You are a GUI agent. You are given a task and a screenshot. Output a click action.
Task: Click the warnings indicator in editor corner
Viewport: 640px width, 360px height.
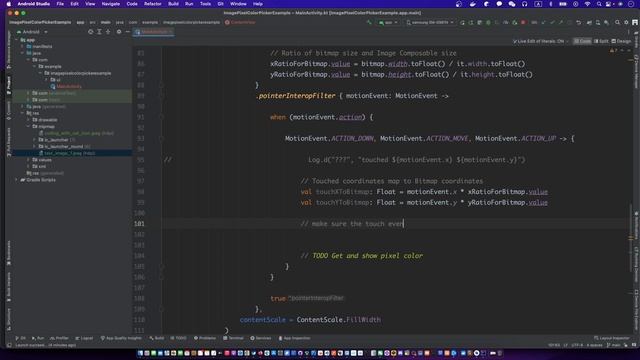614,51
